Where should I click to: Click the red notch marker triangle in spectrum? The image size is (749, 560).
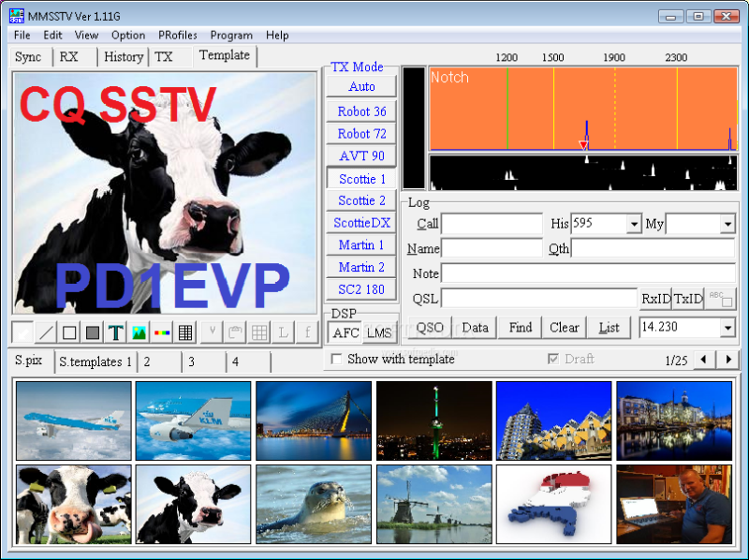[x=583, y=145]
